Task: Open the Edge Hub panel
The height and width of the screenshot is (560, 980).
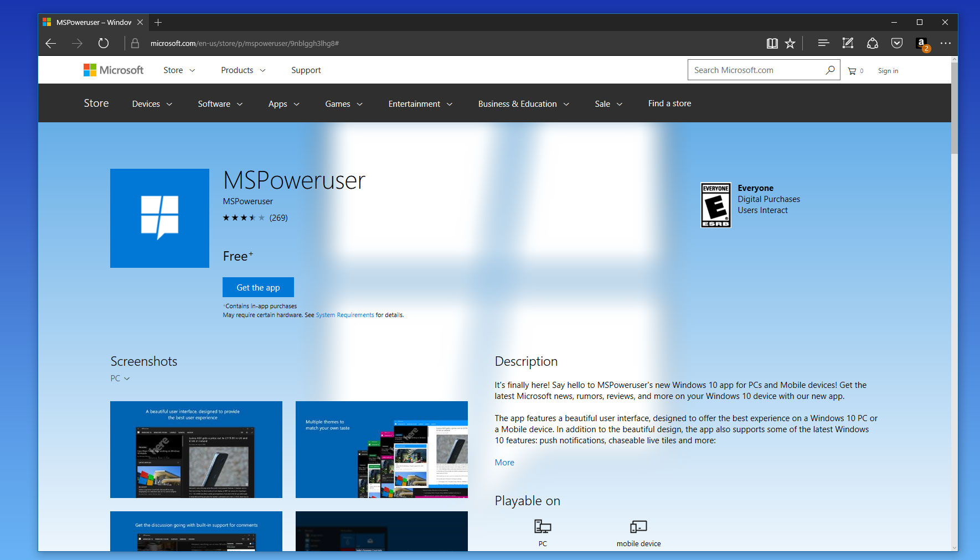Action: pos(823,43)
